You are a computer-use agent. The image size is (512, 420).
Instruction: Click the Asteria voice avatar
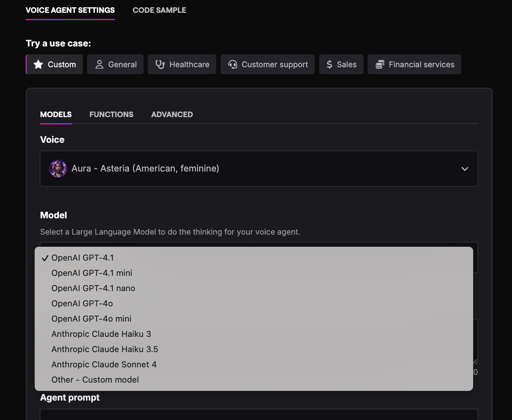[58, 169]
